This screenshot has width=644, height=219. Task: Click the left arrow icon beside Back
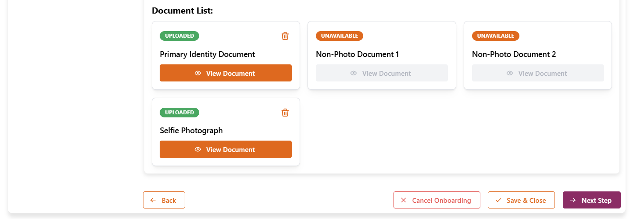(153, 200)
